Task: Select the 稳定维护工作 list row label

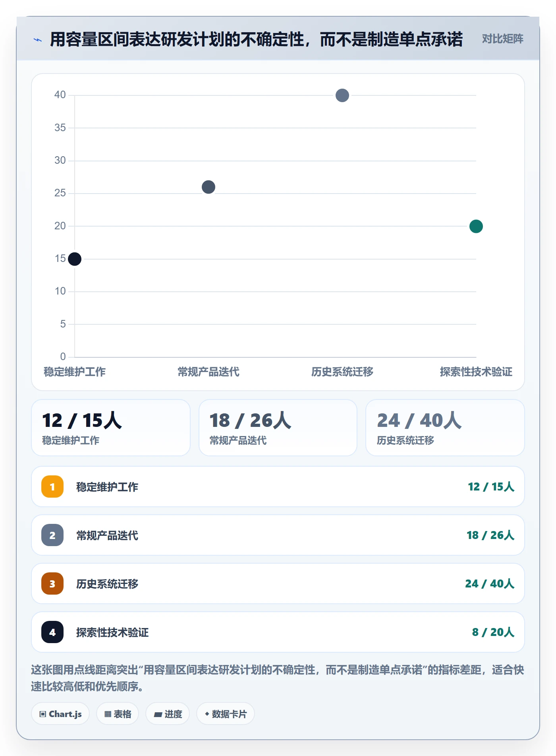Action: click(107, 487)
